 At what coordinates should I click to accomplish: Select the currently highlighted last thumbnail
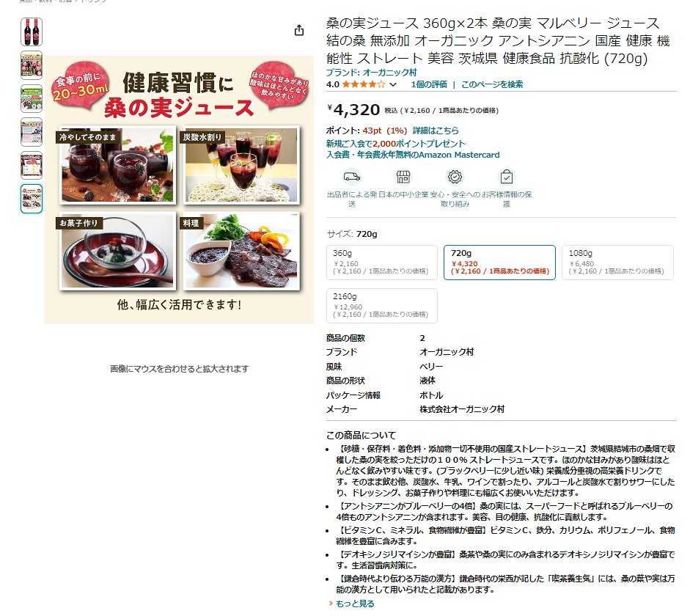(32, 199)
